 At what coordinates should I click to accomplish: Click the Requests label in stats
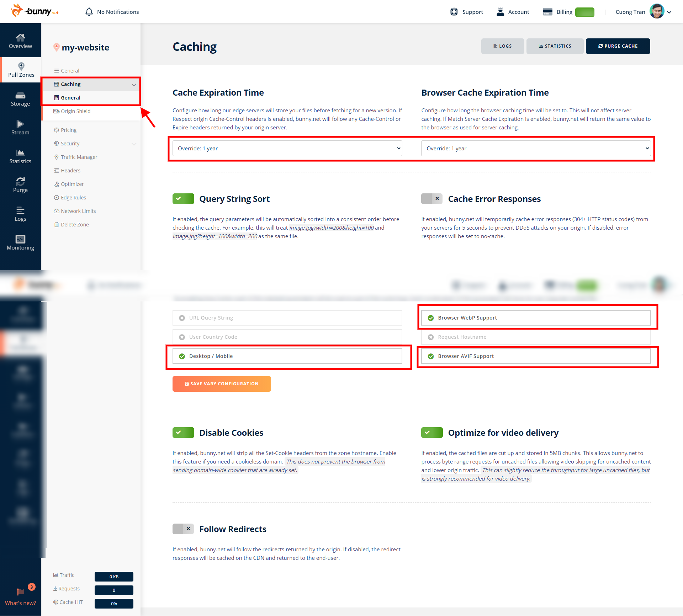click(x=69, y=589)
